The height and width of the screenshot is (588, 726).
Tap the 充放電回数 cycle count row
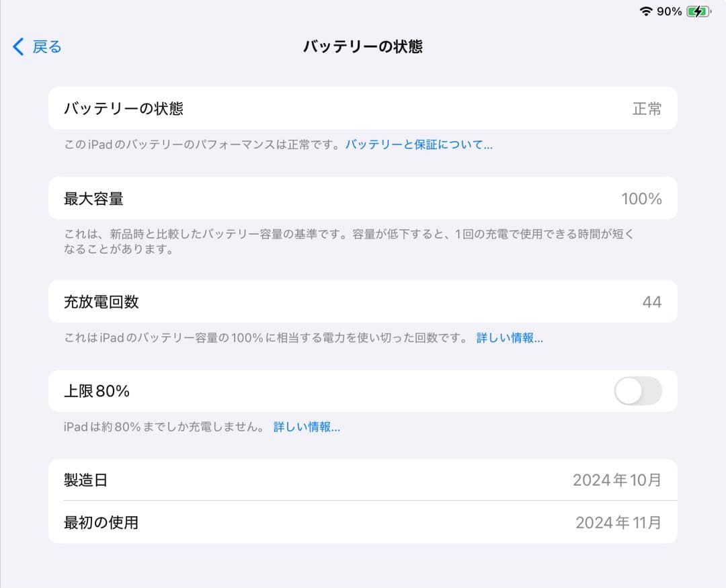pyautogui.click(x=362, y=301)
